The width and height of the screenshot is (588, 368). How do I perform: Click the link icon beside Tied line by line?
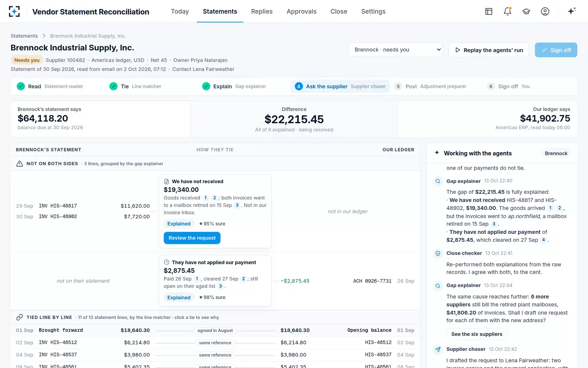[20, 317]
